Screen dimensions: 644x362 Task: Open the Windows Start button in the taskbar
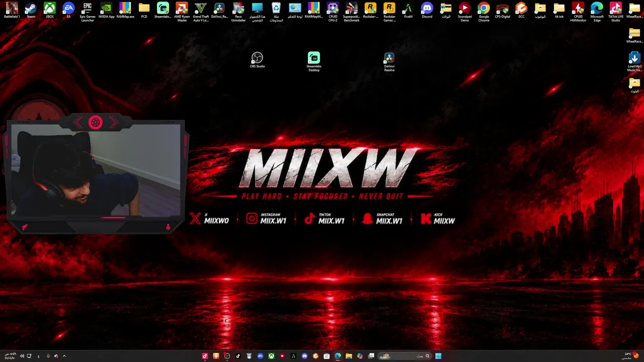coord(438,356)
